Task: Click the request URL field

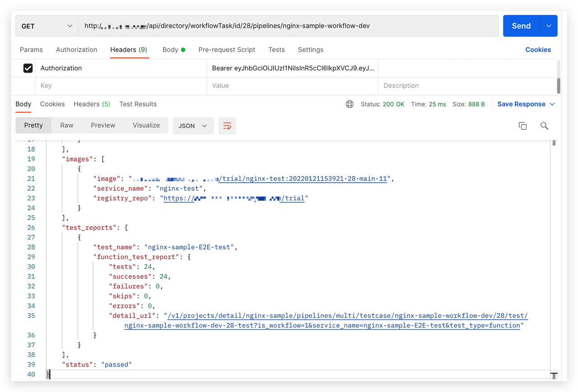Action: tap(288, 26)
